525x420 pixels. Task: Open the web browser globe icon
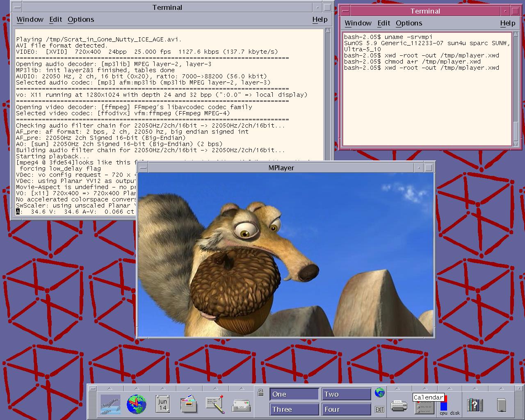point(136,404)
